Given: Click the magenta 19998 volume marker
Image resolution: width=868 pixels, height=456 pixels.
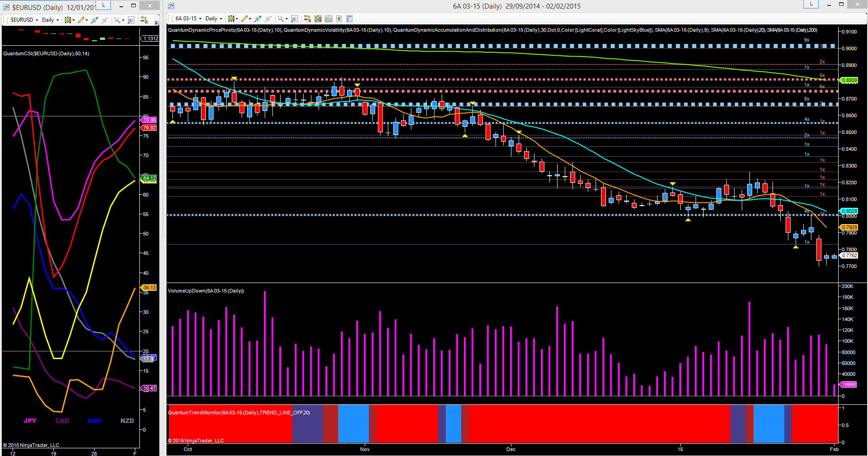Looking at the screenshot, I should [848, 384].
